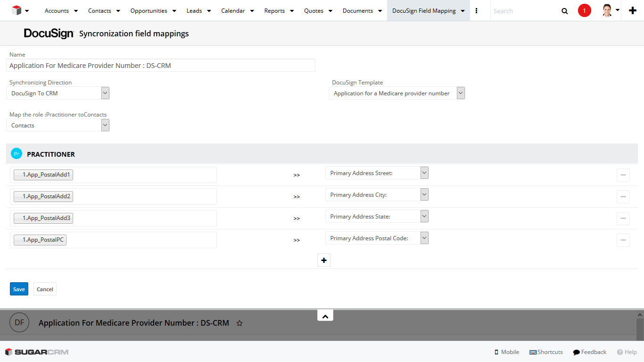This screenshot has height=362, width=644.
Task: Open the Primary Address City dropdown
Action: click(x=377, y=194)
